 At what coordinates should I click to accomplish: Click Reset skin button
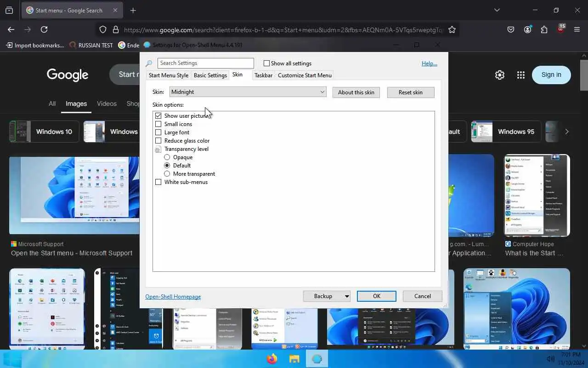click(411, 92)
